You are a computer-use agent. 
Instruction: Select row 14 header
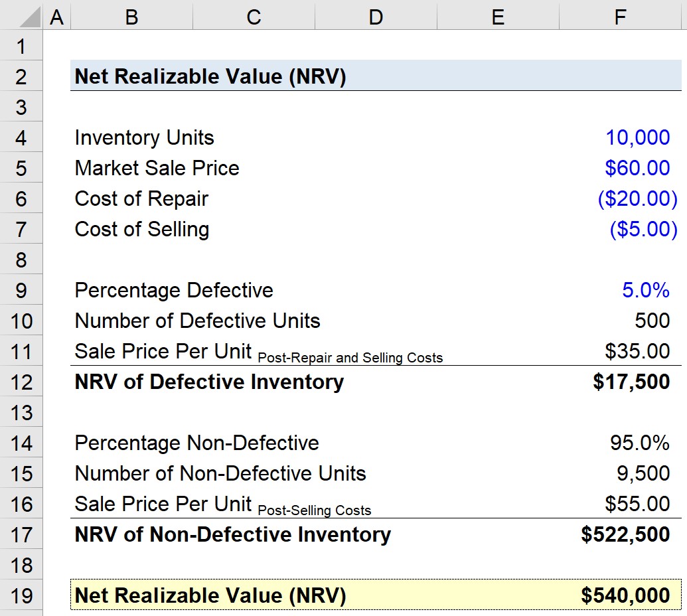click(x=21, y=443)
